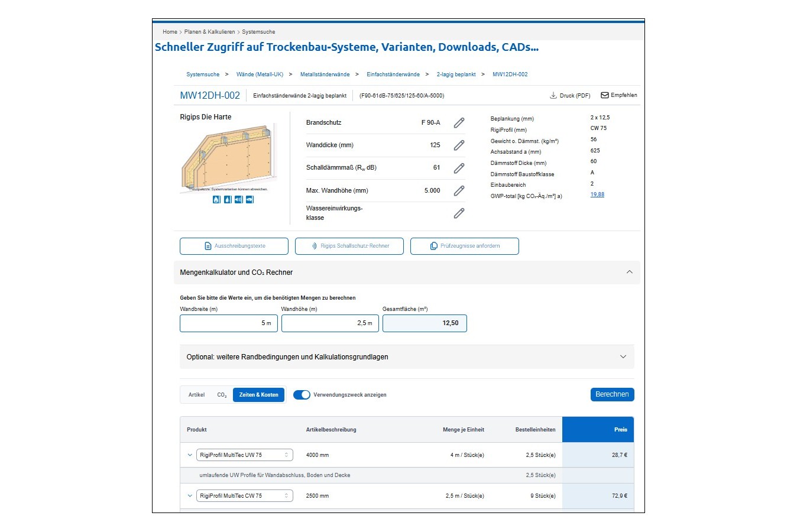Click the Produkt column header

197,430
